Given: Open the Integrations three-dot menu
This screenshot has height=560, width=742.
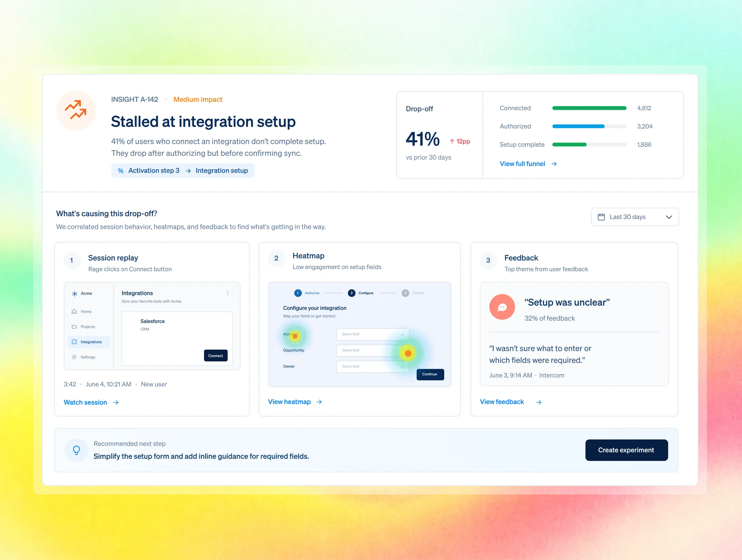Looking at the screenshot, I should tap(228, 293).
